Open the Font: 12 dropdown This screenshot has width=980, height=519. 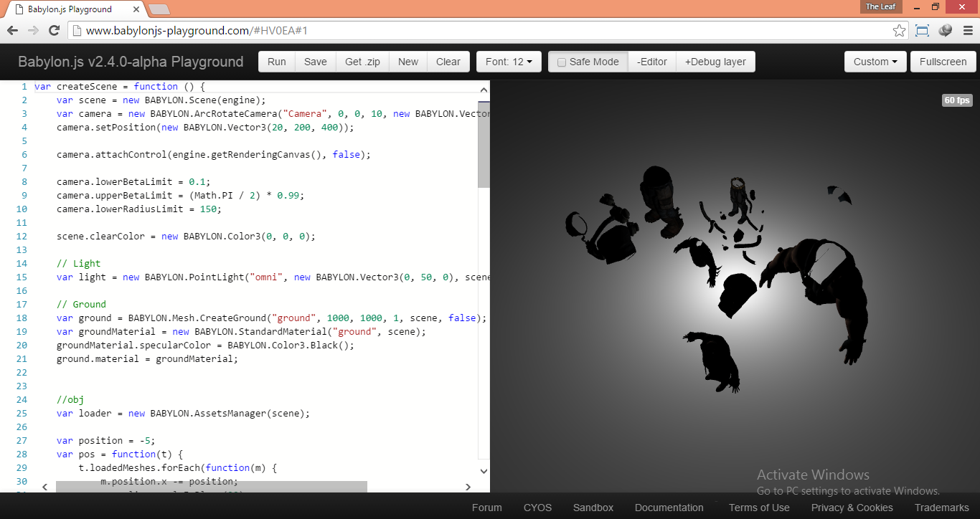click(509, 62)
